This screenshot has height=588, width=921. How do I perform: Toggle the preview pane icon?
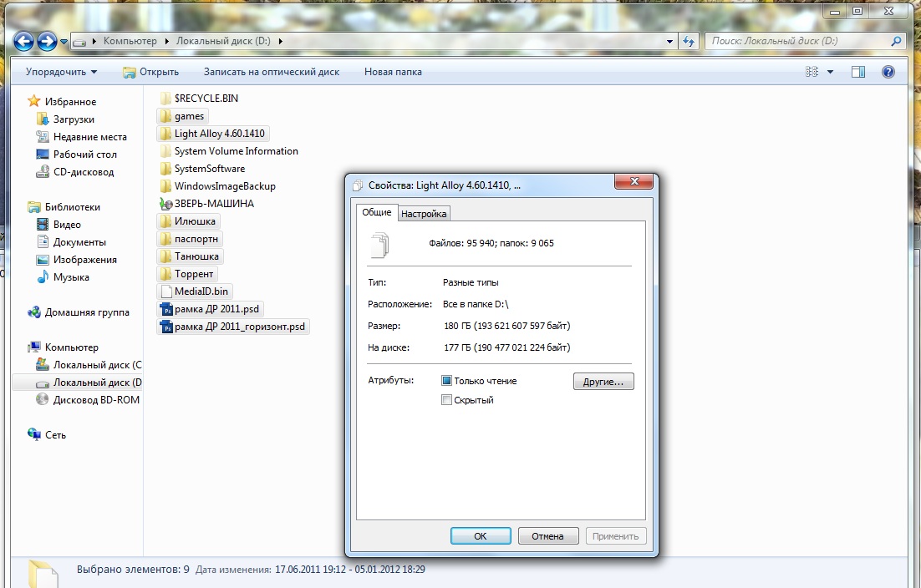[858, 72]
